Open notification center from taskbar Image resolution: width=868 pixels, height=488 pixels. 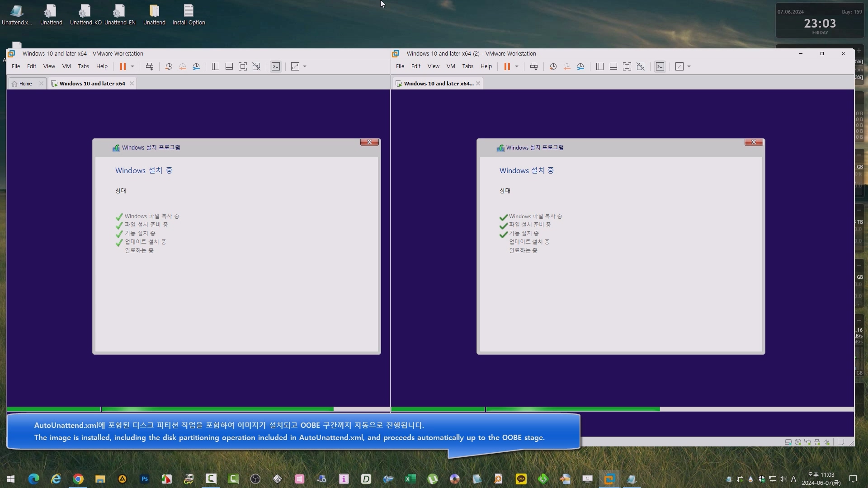[x=853, y=479]
